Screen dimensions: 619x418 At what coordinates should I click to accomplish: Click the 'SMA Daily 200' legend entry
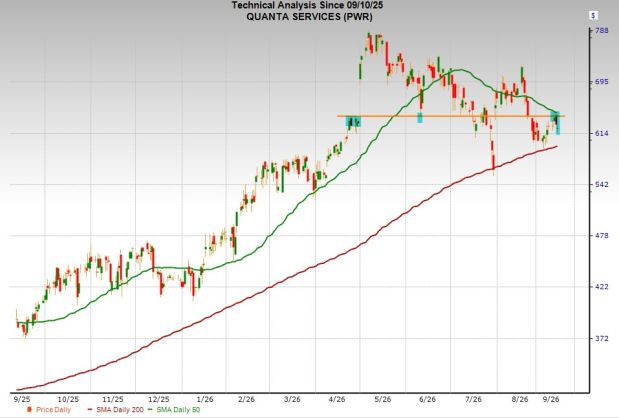pyautogui.click(x=116, y=410)
